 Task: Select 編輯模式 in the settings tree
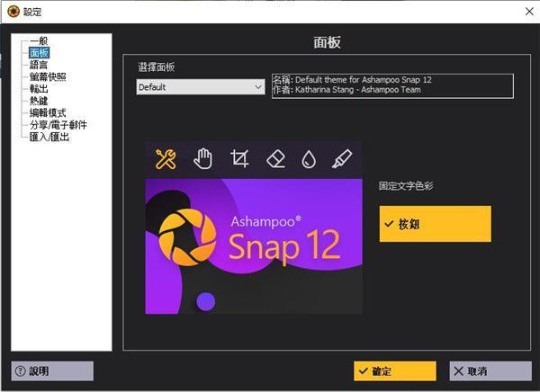(x=48, y=113)
